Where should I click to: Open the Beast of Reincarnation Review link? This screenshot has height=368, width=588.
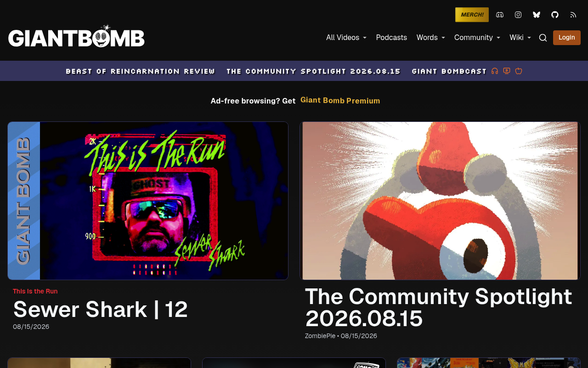[141, 71]
